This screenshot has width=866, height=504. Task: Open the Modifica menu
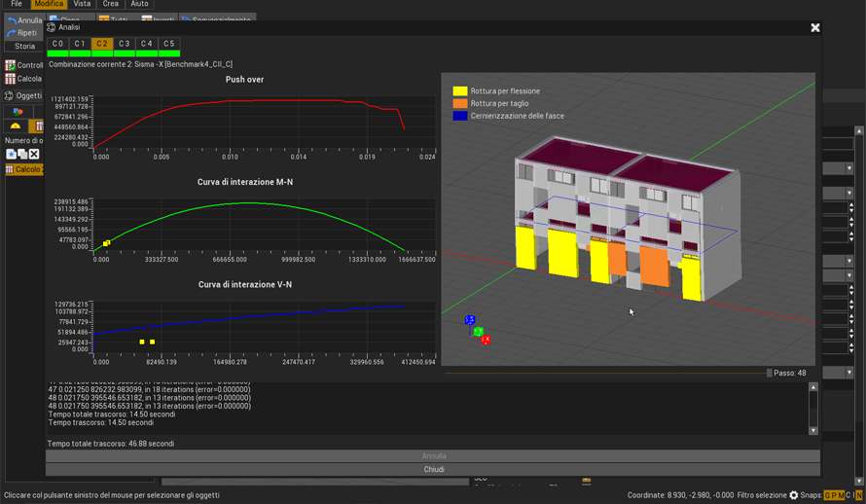click(x=49, y=4)
